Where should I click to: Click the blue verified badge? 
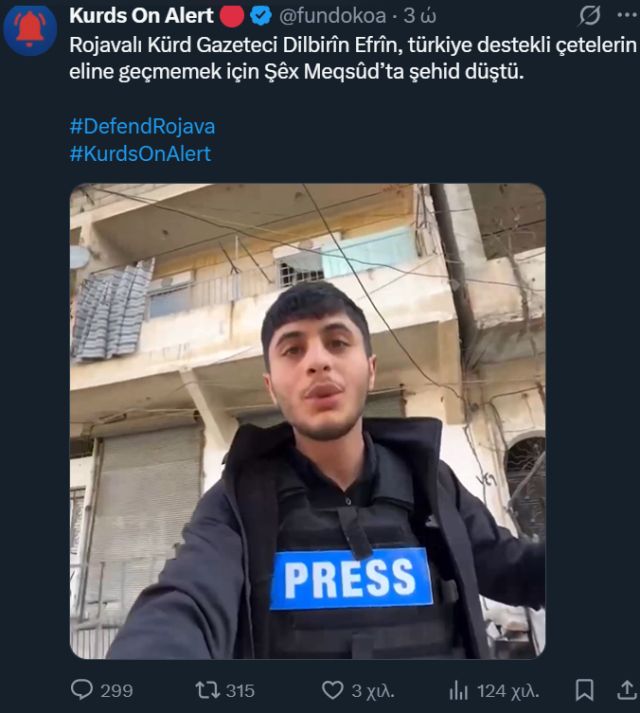point(261,16)
